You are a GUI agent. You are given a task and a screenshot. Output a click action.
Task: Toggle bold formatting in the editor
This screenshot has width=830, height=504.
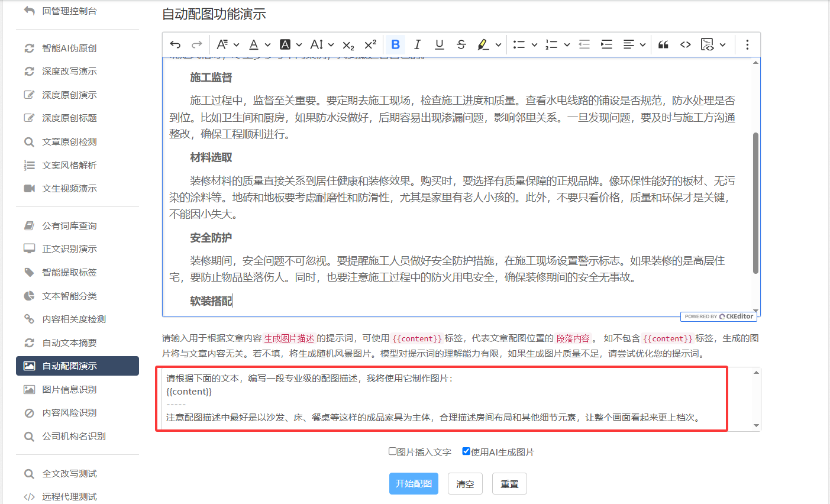[395, 44]
